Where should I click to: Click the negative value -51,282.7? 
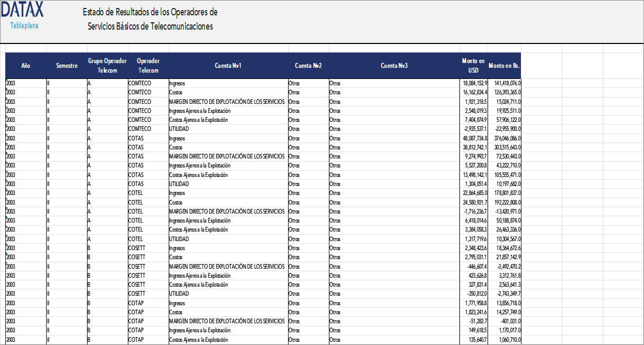474,321
